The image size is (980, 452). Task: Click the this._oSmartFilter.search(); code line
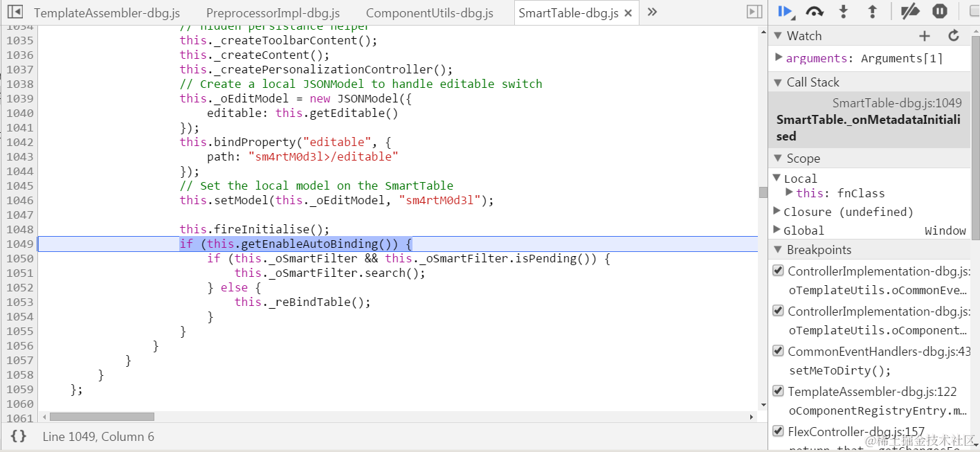pyautogui.click(x=330, y=273)
